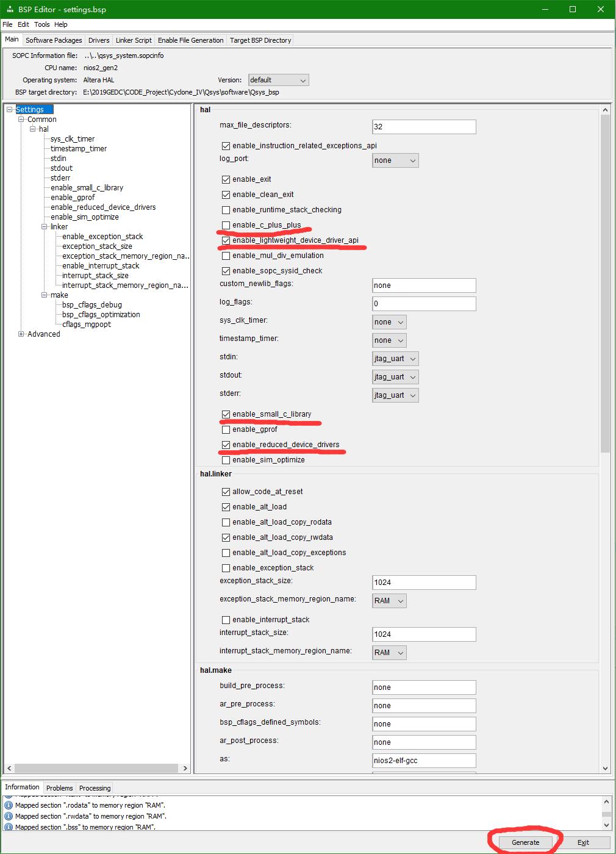Enable enable_mul_div_emulation checkbox
Viewport: 616px width, 854px height.
[x=226, y=256]
